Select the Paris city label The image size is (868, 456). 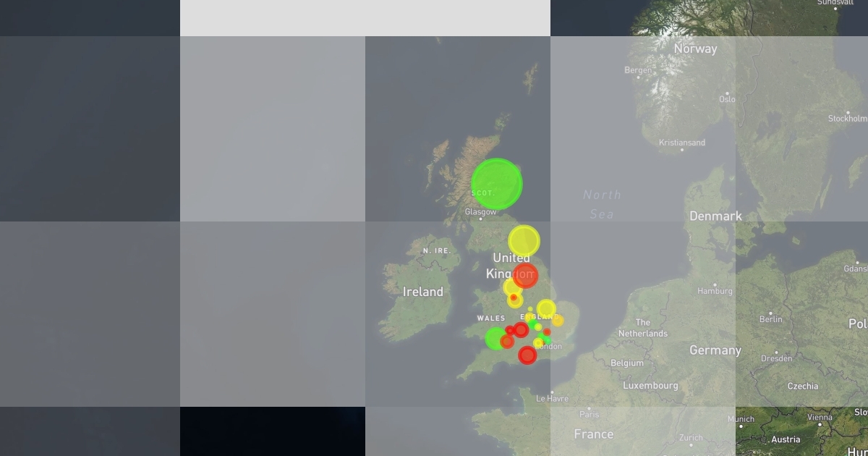589,415
